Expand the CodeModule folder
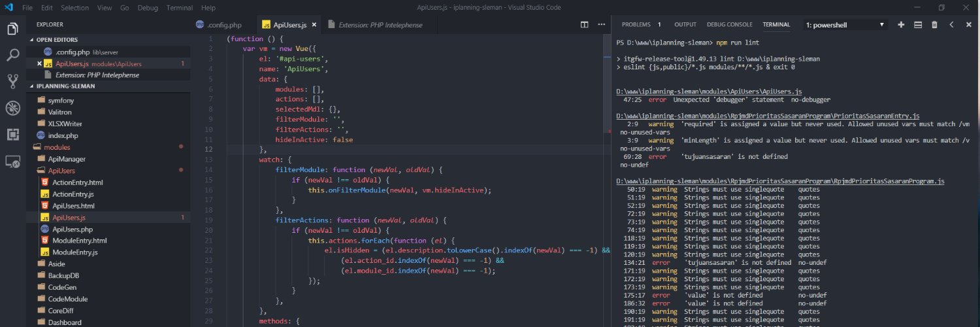 tap(67, 299)
